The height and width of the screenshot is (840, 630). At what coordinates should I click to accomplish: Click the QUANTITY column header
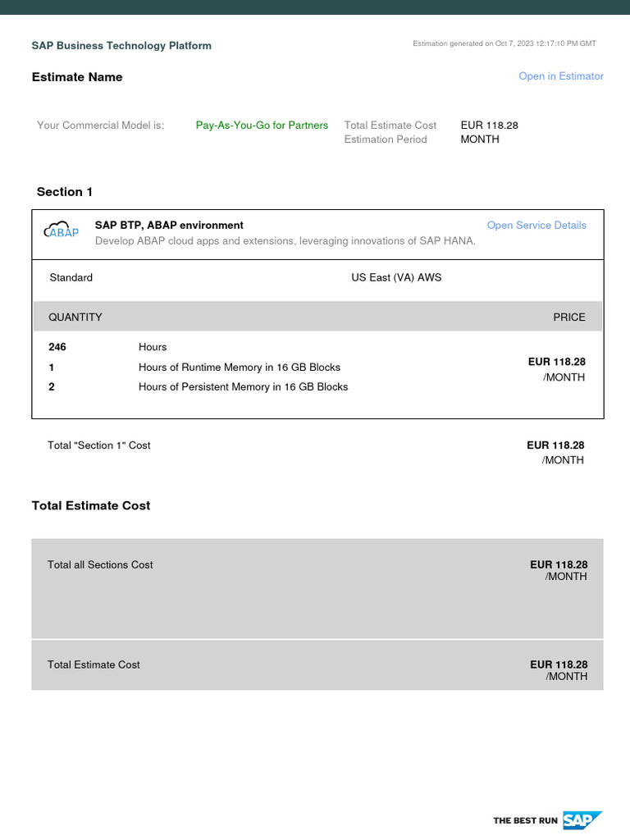pos(75,317)
